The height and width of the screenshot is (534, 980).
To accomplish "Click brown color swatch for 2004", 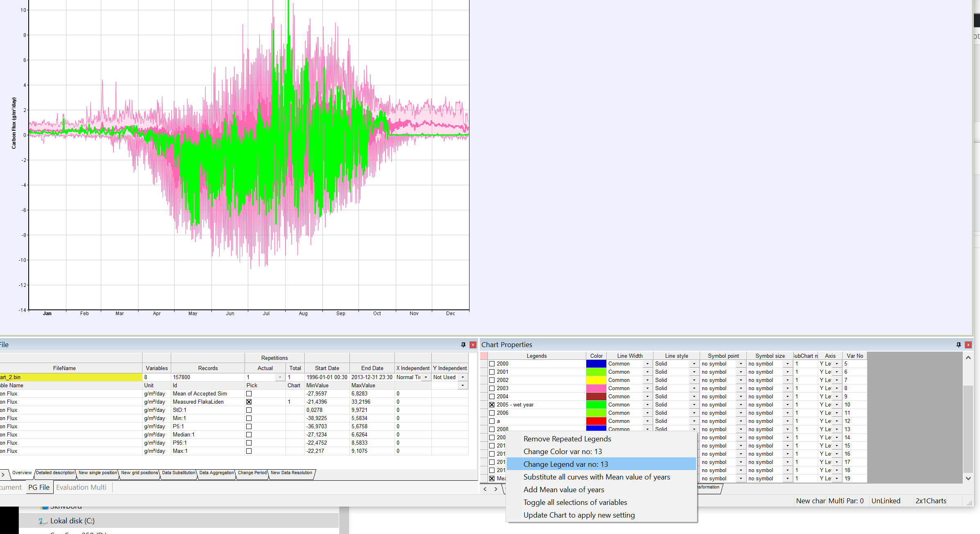I will click(x=596, y=397).
